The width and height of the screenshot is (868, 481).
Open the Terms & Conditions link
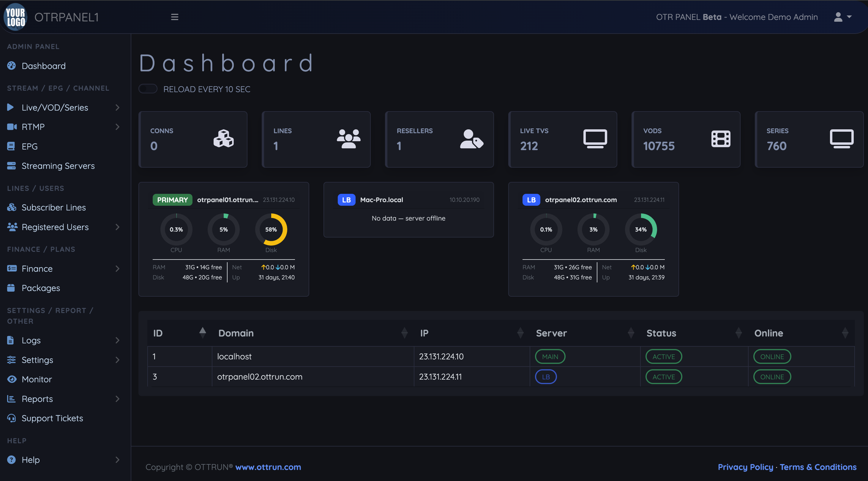coord(818,467)
